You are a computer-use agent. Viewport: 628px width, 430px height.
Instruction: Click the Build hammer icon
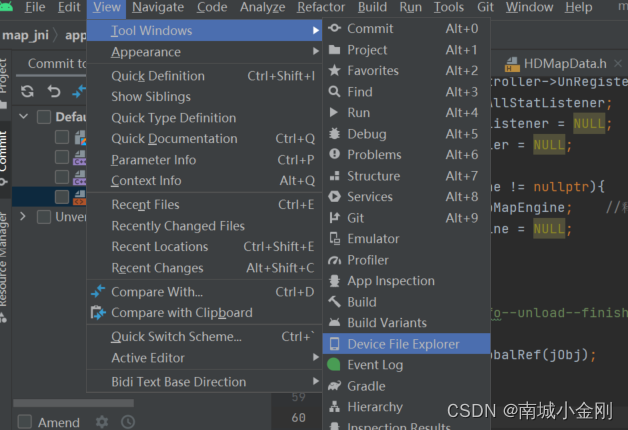(x=334, y=302)
